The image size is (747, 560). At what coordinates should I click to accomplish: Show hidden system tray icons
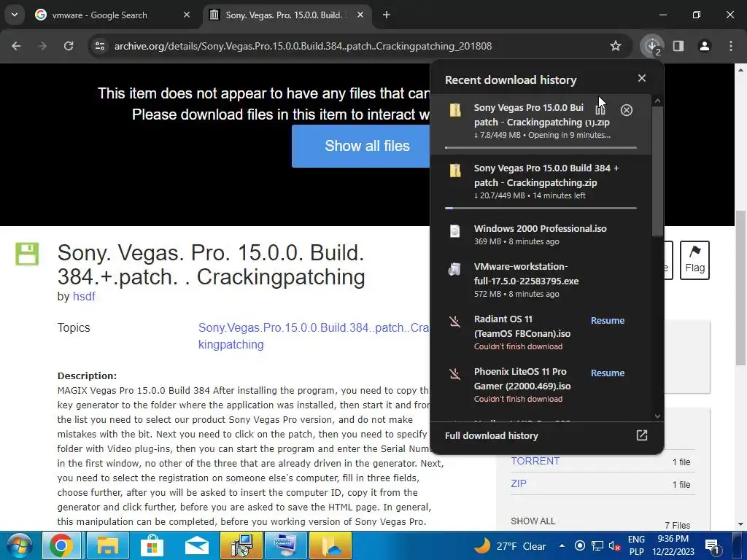tap(562, 546)
